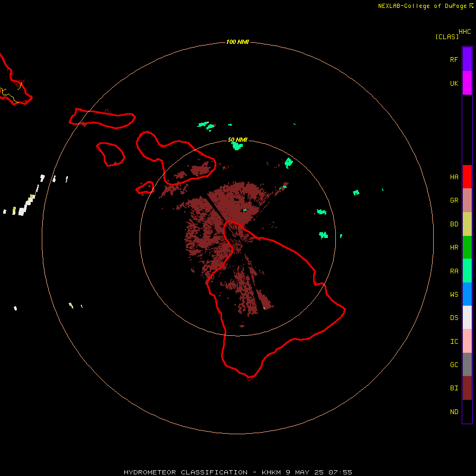Image resolution: width=476 pixels, height=476 pixels.
Task: Click the HR dark green legend swatch
Action: click(467, 247)
